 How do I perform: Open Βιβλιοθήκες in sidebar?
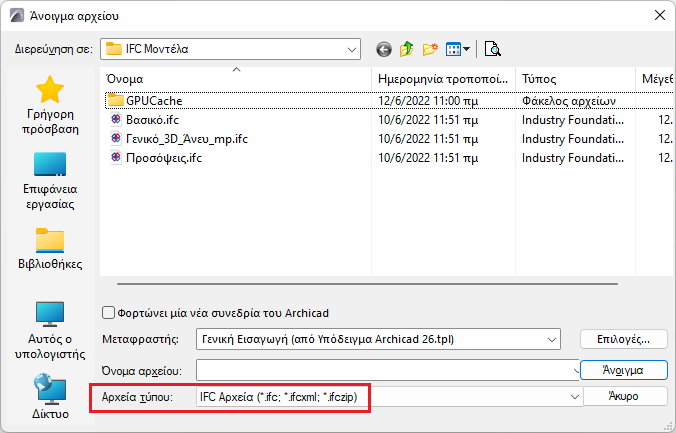[x=50, y=249]
